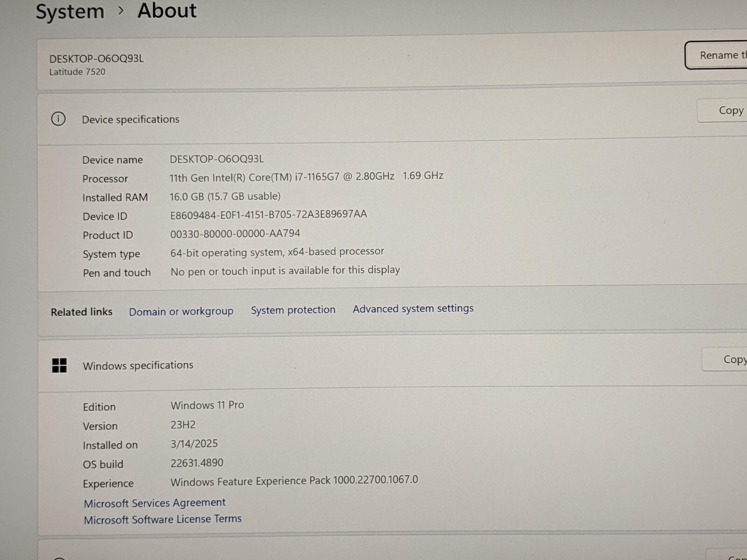Click the No pen or touch input text

tap(285, 271)
